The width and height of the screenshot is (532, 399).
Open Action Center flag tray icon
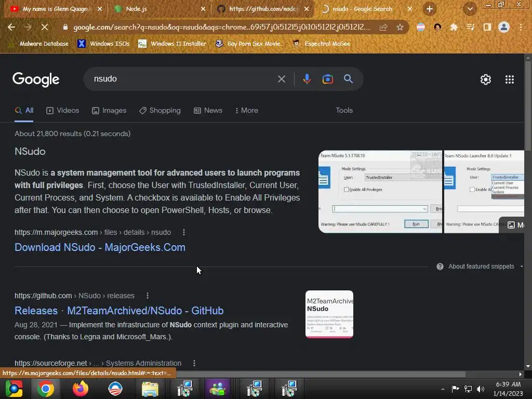(x=455, y=389)
